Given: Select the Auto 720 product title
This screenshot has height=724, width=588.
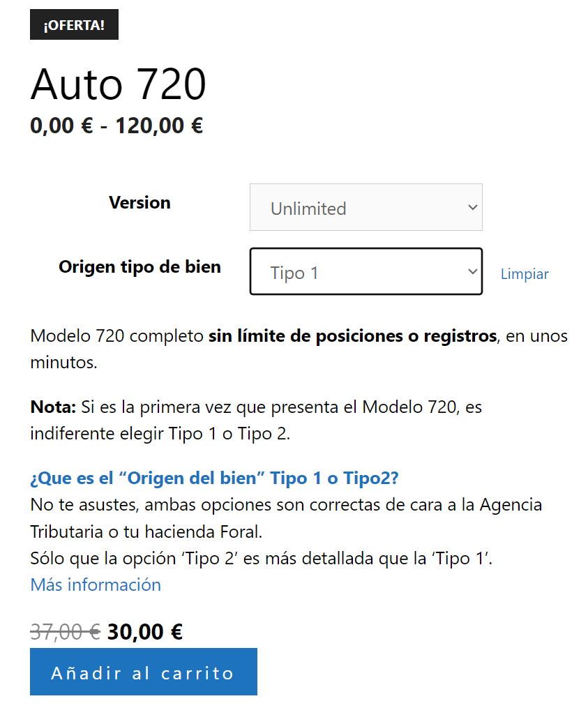Looking at the screenshot, I should (118, 84).
